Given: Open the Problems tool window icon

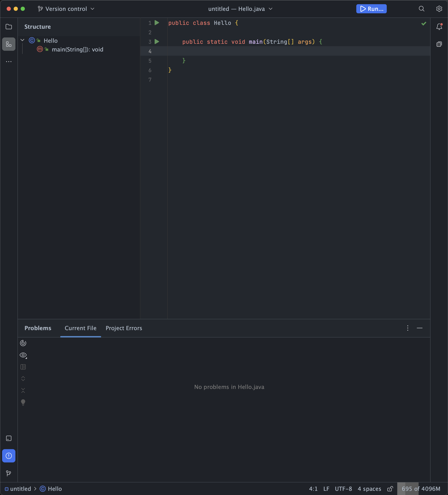Looking at the screenshot, I should [9, 456].
